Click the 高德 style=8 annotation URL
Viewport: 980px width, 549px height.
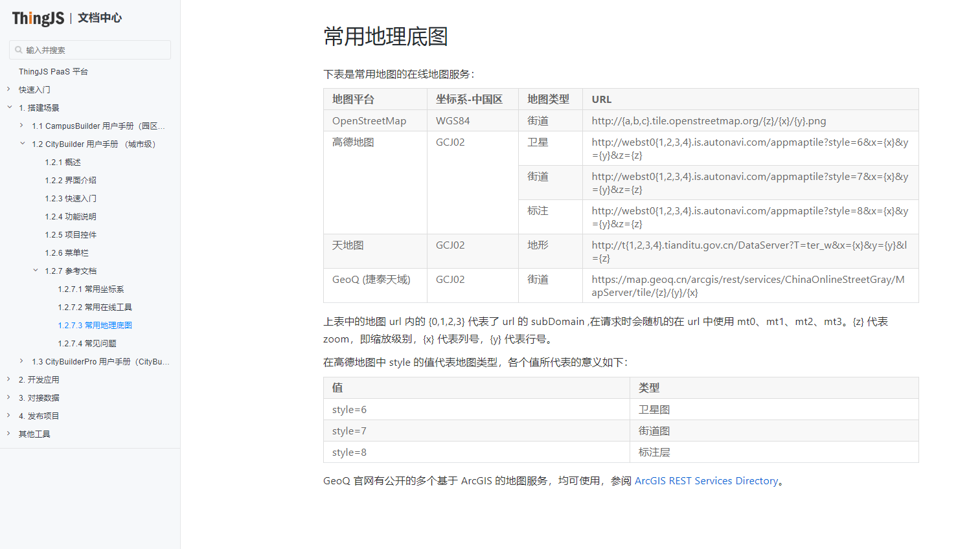[750, 217]
